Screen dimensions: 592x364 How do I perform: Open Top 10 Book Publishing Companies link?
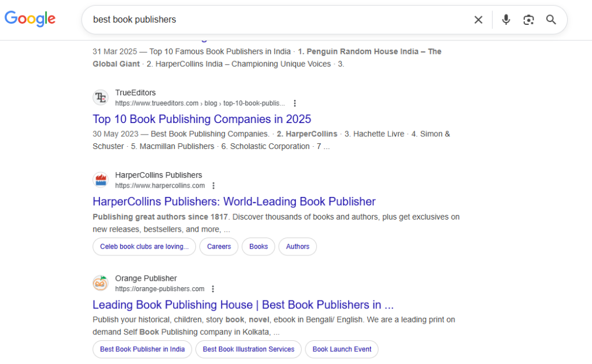tap(202, 119)
